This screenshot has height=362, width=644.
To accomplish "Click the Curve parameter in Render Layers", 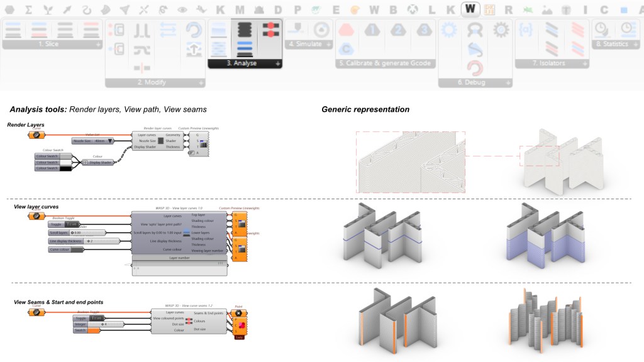I will (x=36, y=134).
